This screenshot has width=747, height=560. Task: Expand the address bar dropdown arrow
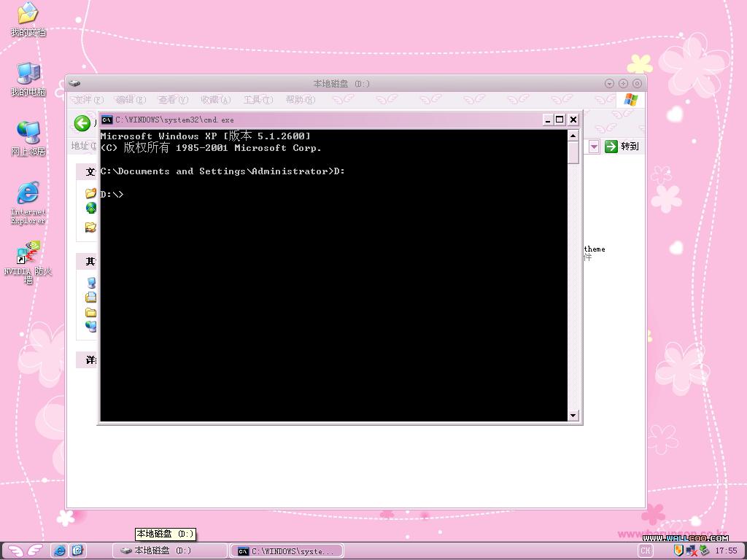coord(594,147)
